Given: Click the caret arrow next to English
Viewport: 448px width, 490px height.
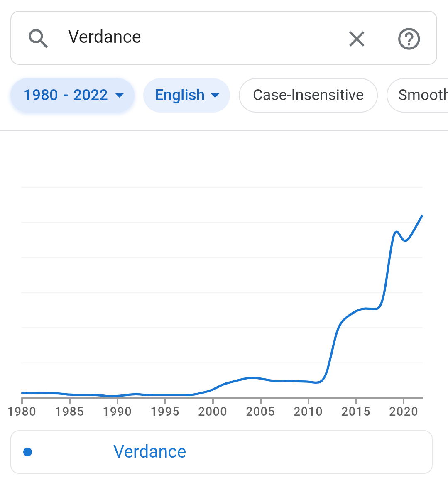Looking at the screenshot, I should tap(215, 95).
